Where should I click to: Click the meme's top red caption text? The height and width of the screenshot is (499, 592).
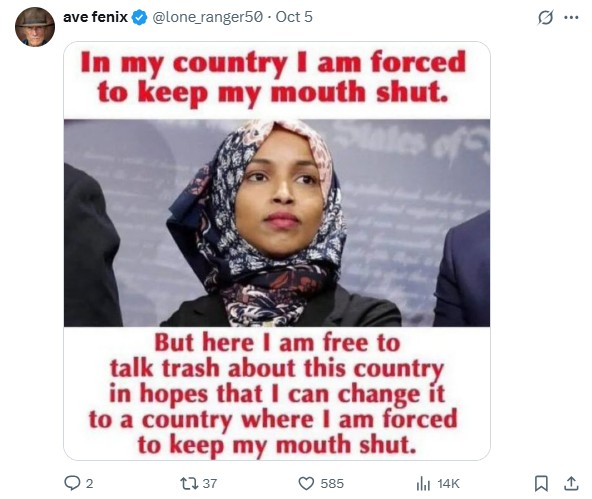pyautogui.click(x=273, y=78)
